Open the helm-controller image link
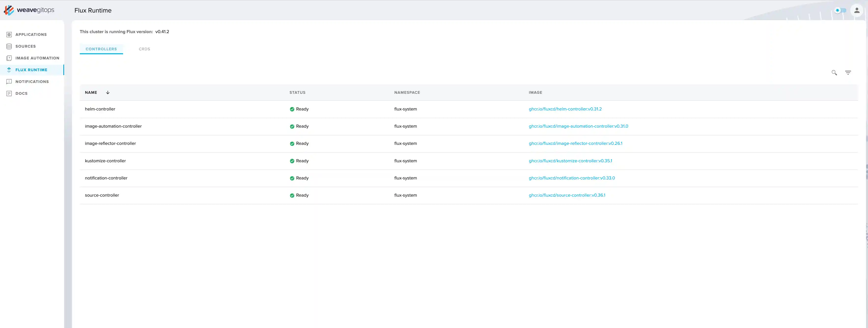The width and height of the screenshot is (868, 328). click(x=565, y=109)
